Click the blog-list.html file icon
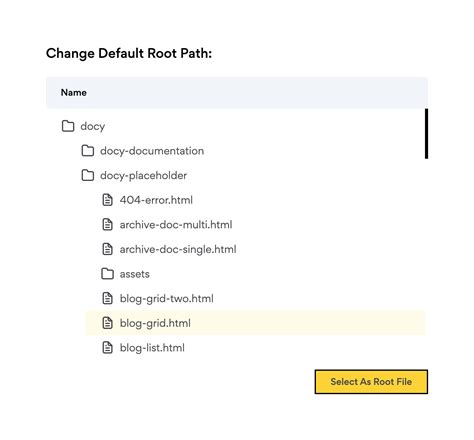The image size is (474, 440). tap(107, 348)
